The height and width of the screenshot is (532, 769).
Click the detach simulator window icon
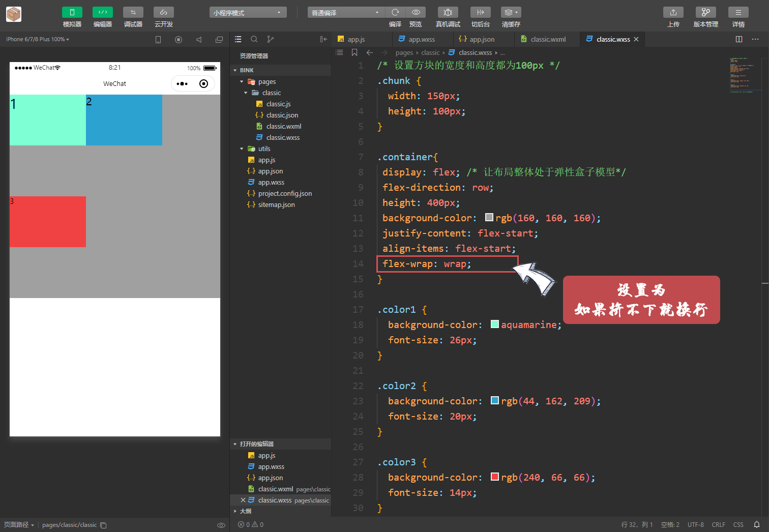[219, 40]
